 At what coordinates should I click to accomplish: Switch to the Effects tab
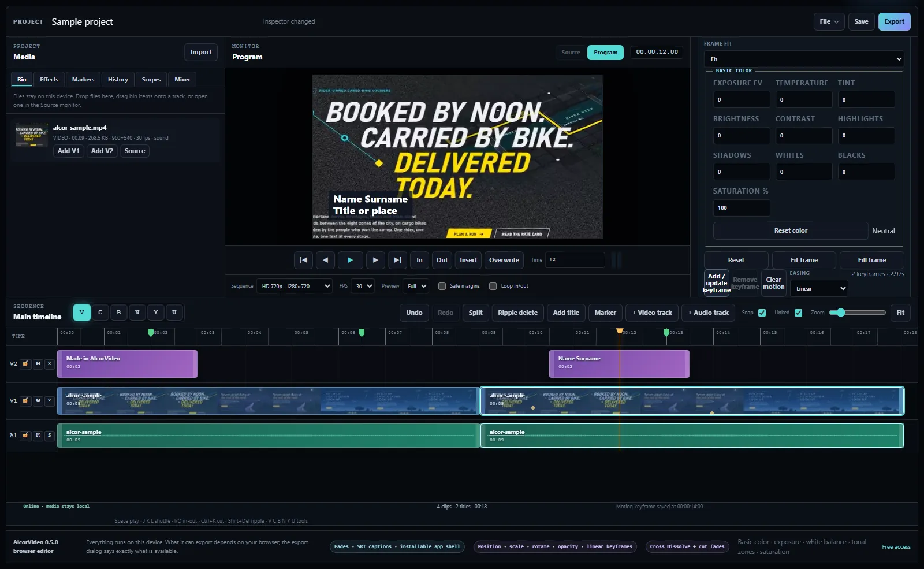click(49, 80)
